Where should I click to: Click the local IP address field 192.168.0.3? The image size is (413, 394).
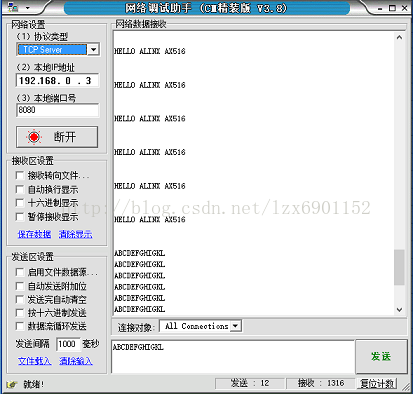(x=57, y=81)
